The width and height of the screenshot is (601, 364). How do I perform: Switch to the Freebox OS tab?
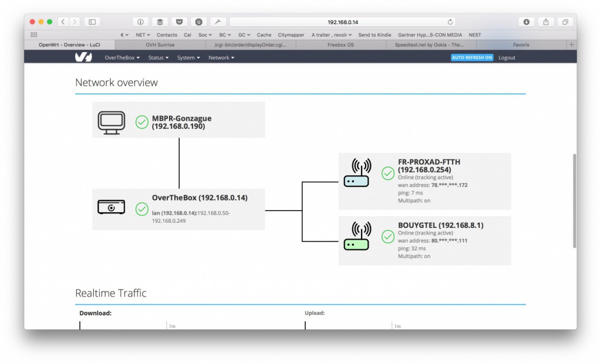tap(340, 45)
